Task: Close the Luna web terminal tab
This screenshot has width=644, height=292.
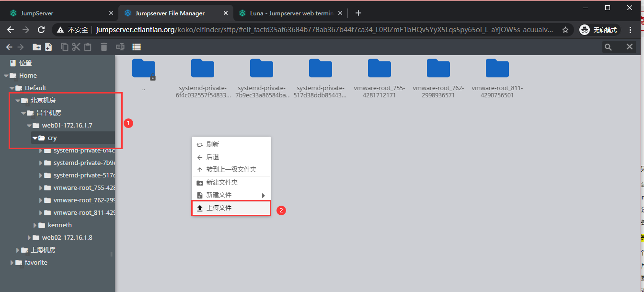Action: tap(341, 13)
